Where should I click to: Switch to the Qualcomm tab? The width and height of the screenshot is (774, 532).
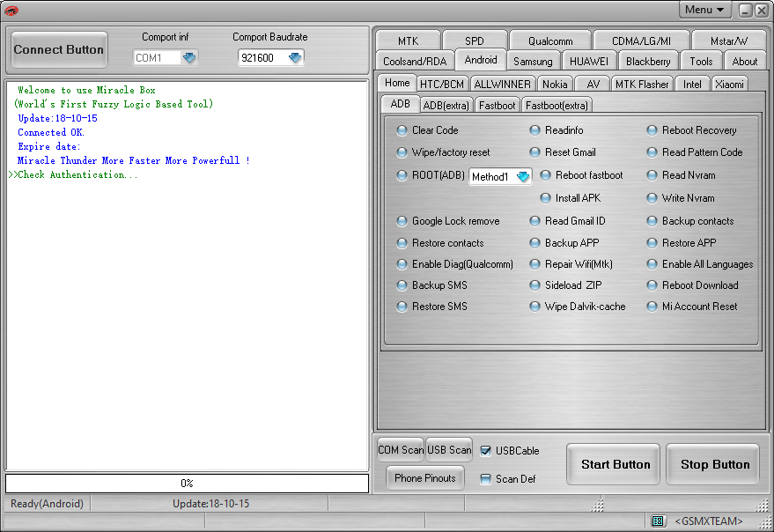[550, 41]
